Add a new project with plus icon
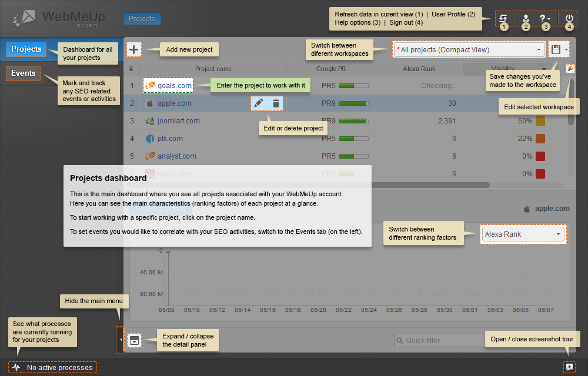 134,49
